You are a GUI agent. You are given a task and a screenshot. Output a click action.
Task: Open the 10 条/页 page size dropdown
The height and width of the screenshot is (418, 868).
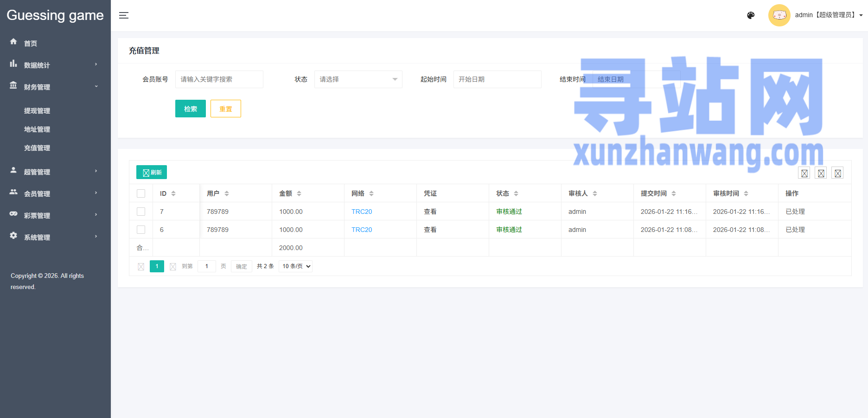tap(295, 266)
